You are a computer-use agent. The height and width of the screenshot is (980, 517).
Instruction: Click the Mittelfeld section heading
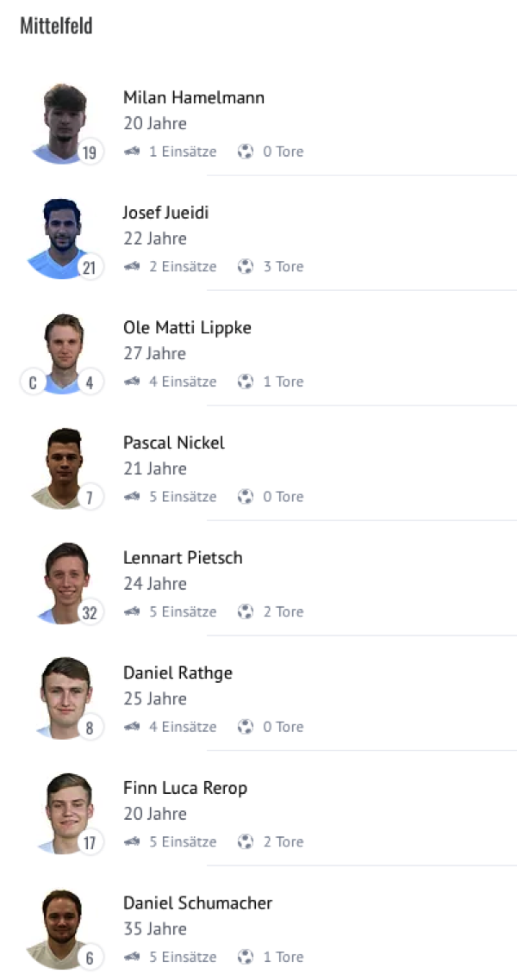pyautogui.click(x=56, y=26)
